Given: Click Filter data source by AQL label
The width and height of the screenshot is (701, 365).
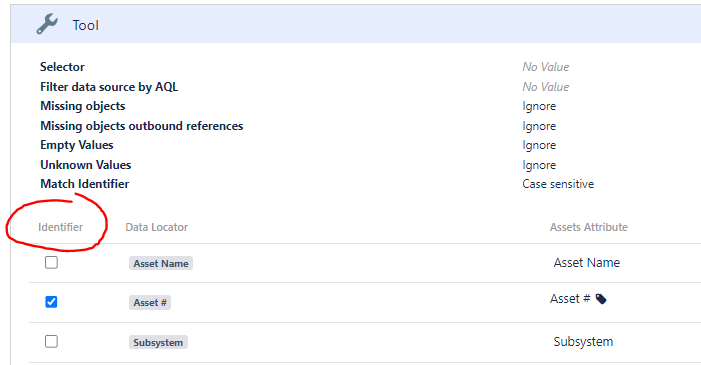Looking at the screenshot, I should point(109,87).
